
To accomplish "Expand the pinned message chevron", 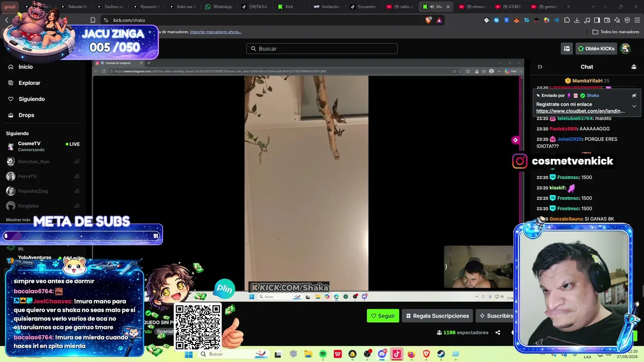I will 634,106.
